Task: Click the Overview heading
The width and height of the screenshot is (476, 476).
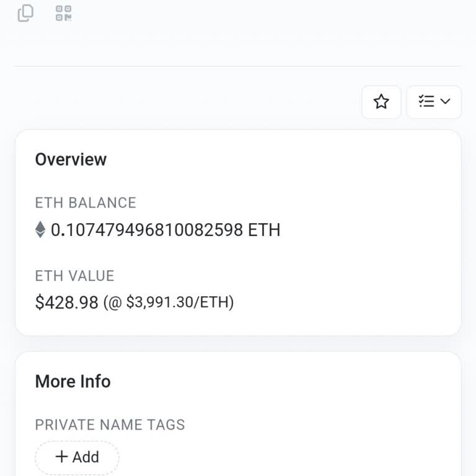Action: point(71,159)
